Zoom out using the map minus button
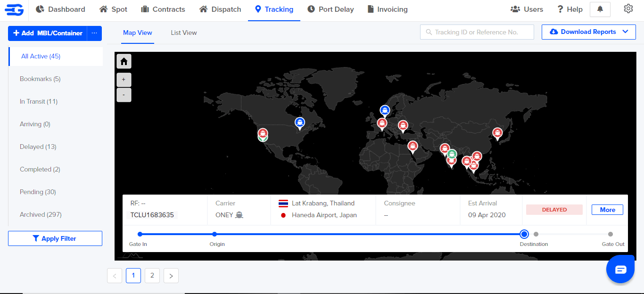This screenshot has height=294, width=644. coord(124,95)
